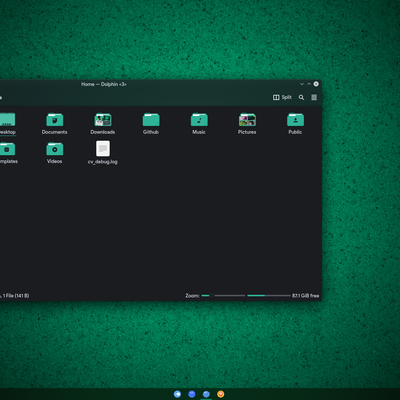This screenshot has height=400, width=400.
Task: Open the Public folder
Action: pos(295,124)
